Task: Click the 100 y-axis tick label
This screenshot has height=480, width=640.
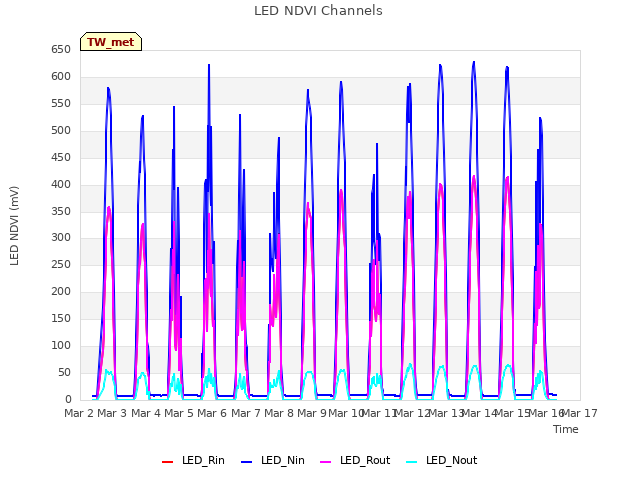Action: [61, 345]
